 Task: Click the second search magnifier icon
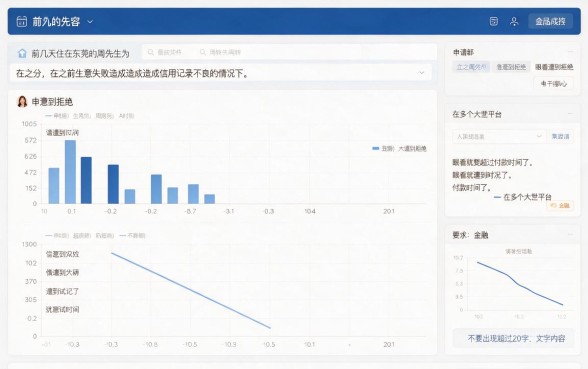(202, 52)
